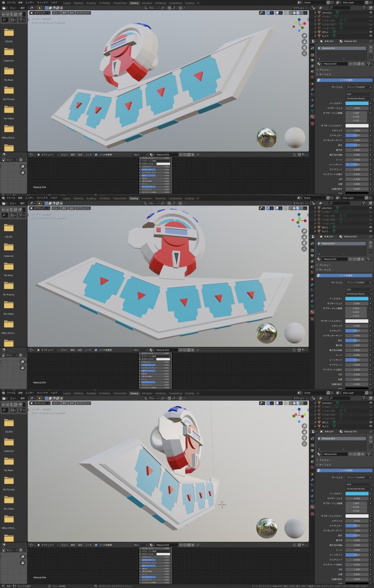Open the GGX distribution dropdown in top screenshot

click(359, 94)
